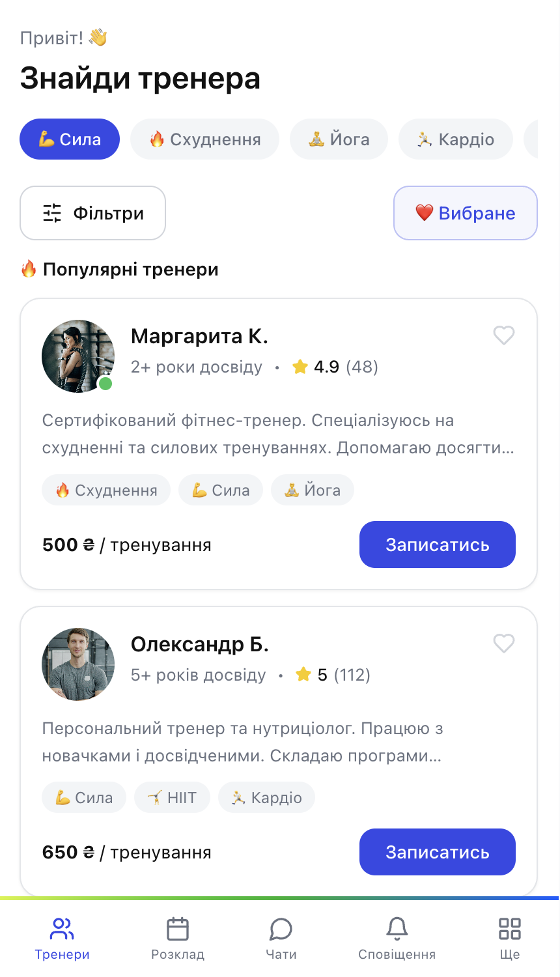The height and width of the screenshot is (977, 560).
Task: Open Тренери tab in bottom navigation
Action: click(x=62, y=938)
